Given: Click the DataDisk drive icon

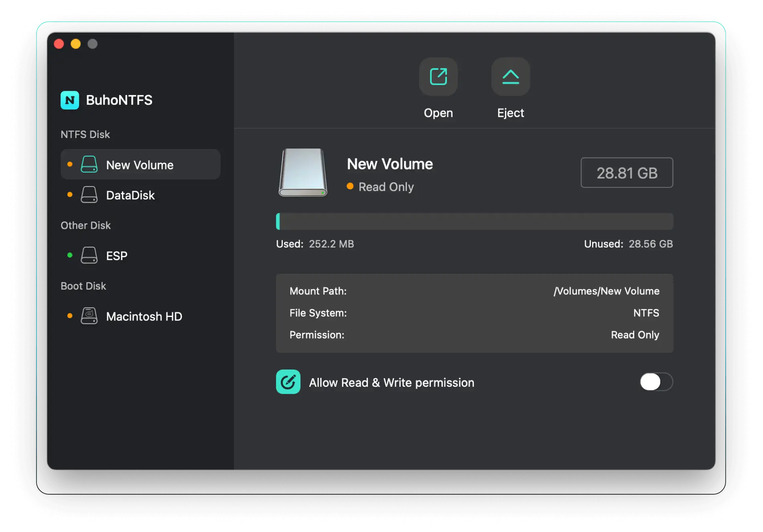Looking at the screenshot, I should pos(89,195).
